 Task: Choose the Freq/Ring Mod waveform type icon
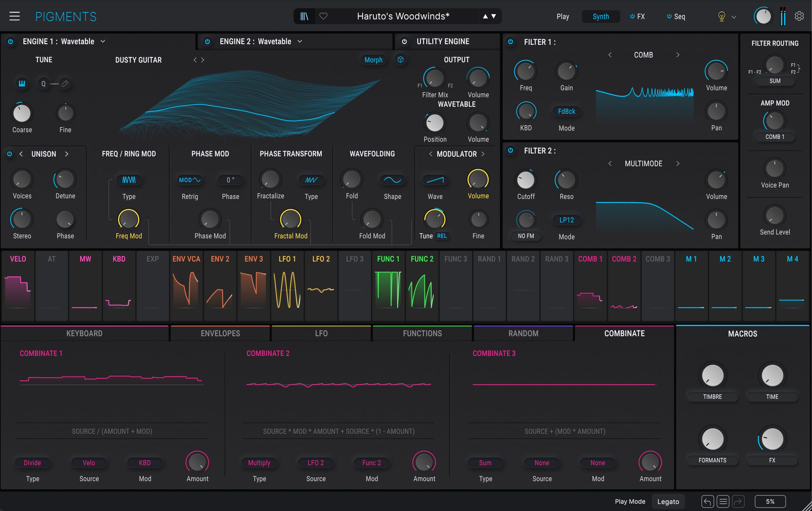[129, 180]
